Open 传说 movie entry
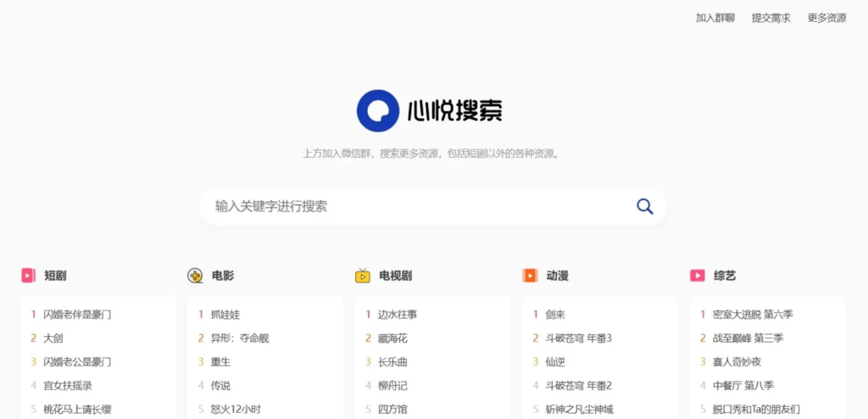This screenshot has height=419, width=868. pyautogui.click(x=220, y=386)
